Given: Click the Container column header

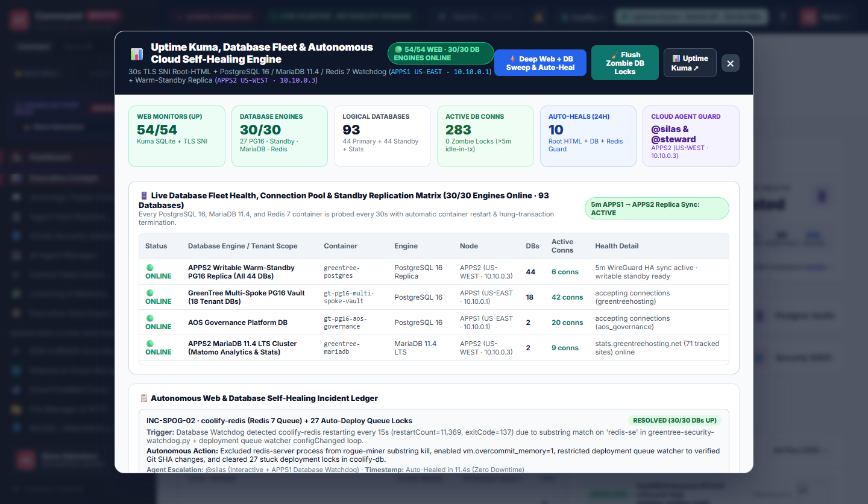Looking at the screenshot, I should coord(341,246).
